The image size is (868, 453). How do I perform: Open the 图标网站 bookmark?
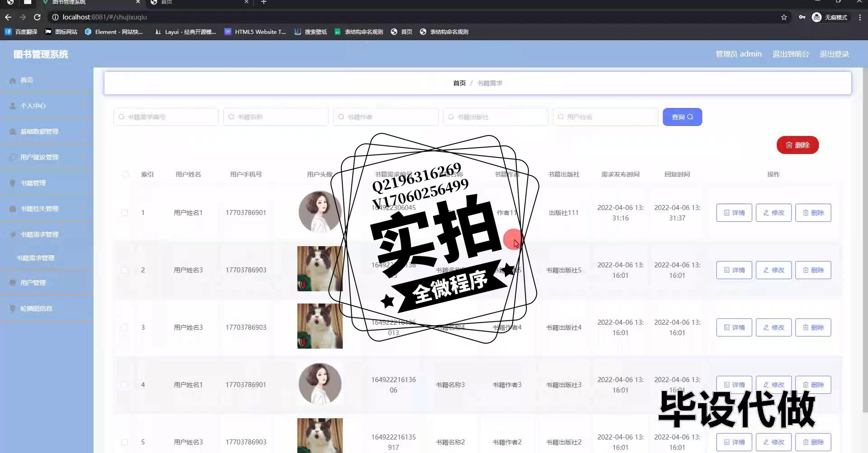[61, 32]
